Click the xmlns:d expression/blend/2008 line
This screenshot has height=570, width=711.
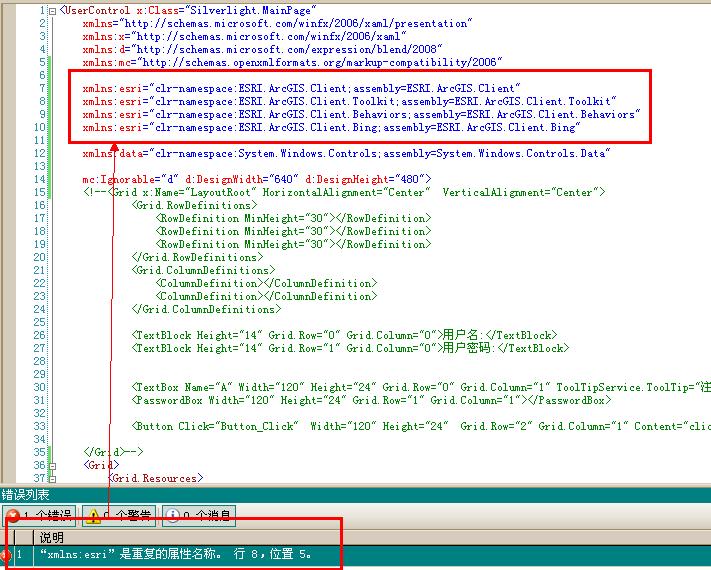[262, 49]
